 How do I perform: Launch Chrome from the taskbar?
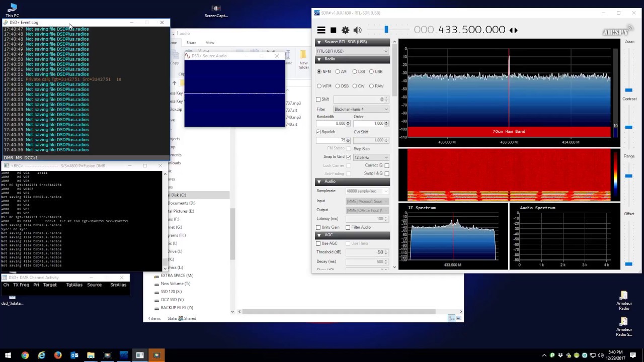pos(25,355)
